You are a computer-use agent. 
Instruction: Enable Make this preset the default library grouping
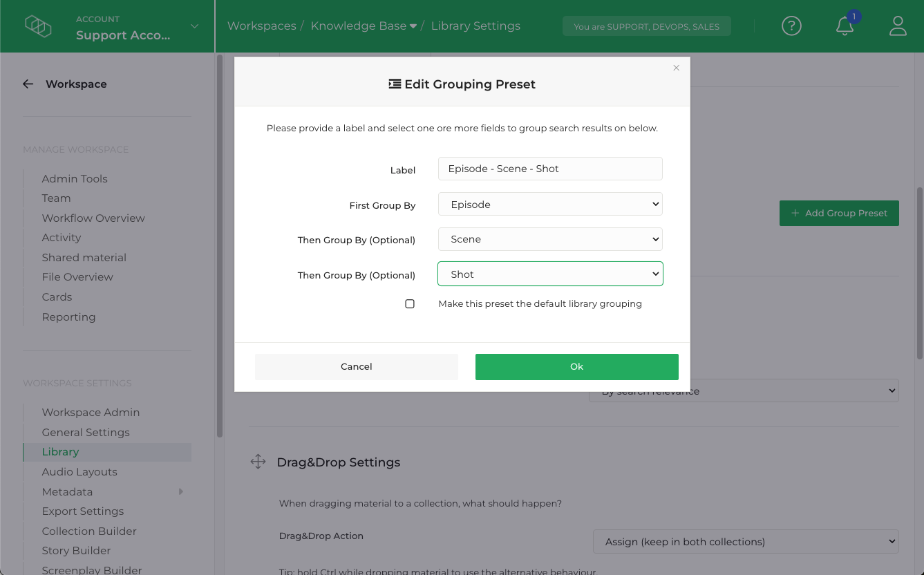[x=410, y=303]
